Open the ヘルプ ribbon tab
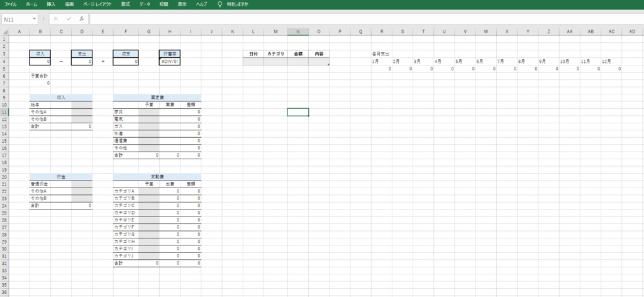 [x=201, y=4]
